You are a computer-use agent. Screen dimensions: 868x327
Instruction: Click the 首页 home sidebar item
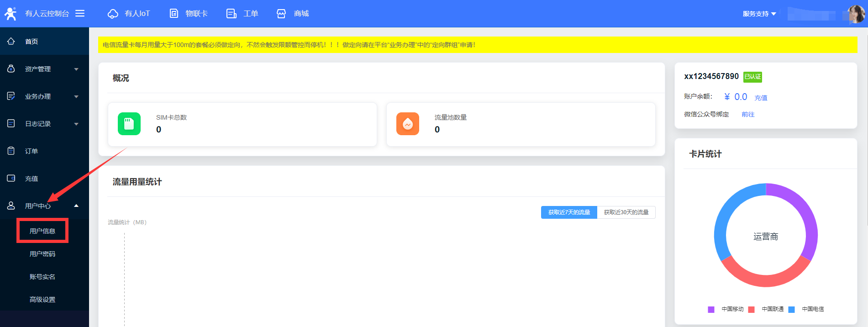[x=32, y=42]
